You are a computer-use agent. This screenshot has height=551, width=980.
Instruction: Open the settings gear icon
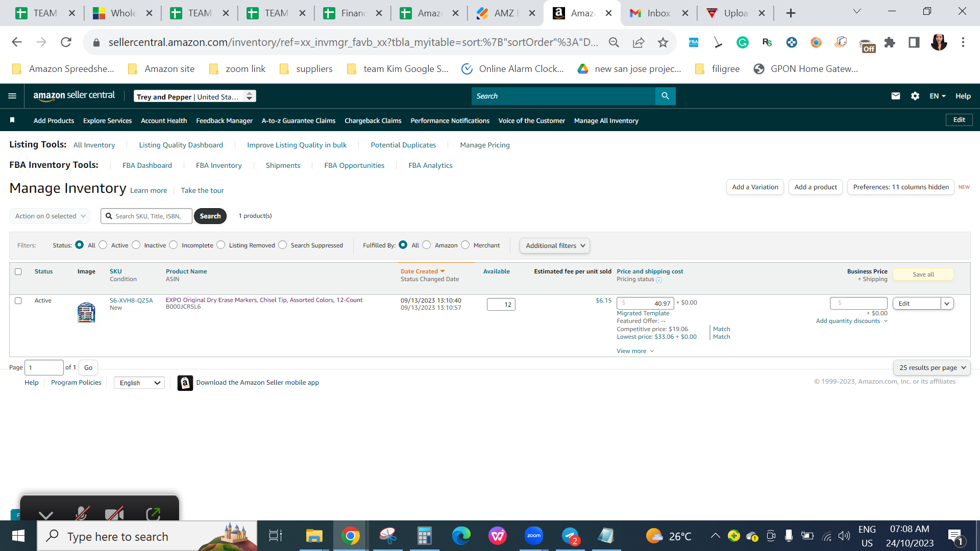[x=915, y=96]
